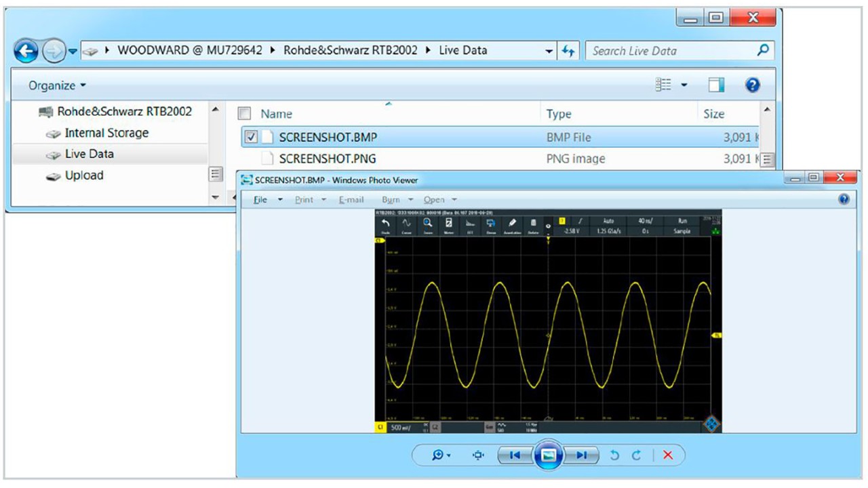
Task: Sort files by Name column
Action: tap(277, 114)
